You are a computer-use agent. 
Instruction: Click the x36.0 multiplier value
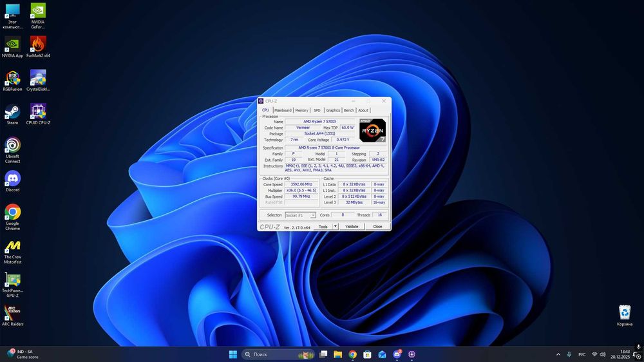(x=301, y=191)
